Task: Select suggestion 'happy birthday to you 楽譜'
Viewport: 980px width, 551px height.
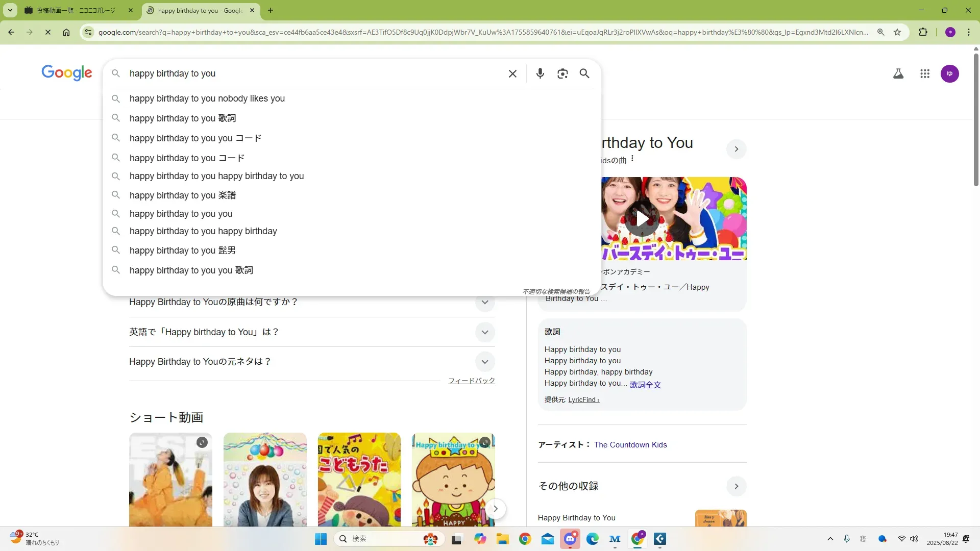Action: (x=182, y=195)
